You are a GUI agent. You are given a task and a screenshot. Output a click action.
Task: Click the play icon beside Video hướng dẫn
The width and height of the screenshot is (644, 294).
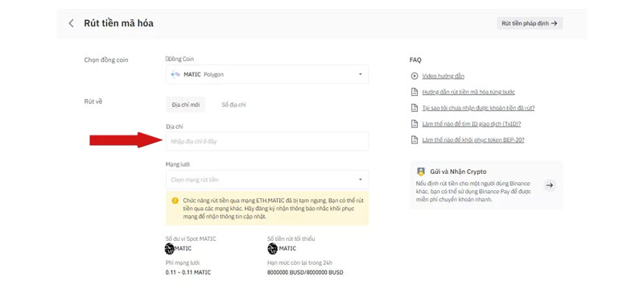click(415, 76)
